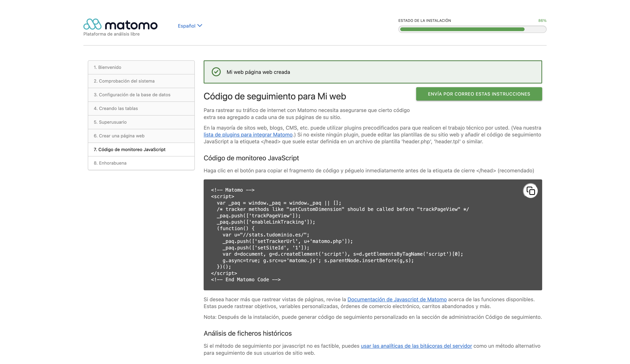Click the 'var _paq = window._paq' code line
The image size is (630, 364).
(x=279, y=203)
